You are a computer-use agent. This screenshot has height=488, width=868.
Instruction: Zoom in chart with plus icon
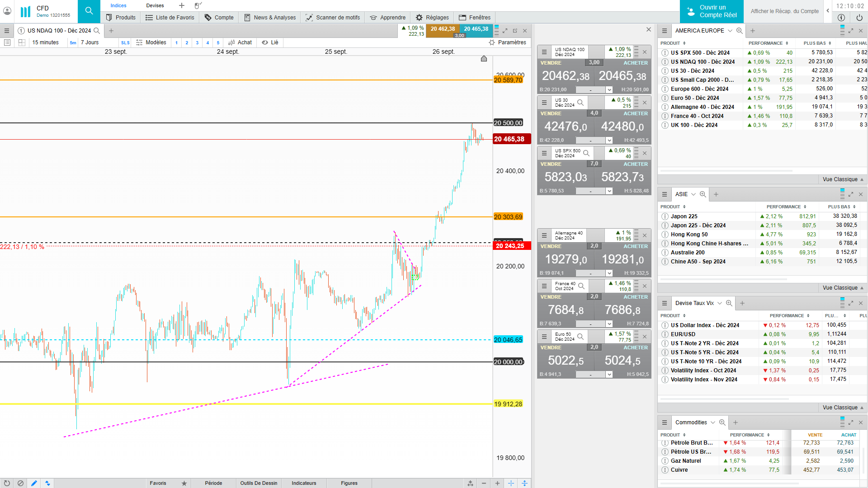coord(497,483)
